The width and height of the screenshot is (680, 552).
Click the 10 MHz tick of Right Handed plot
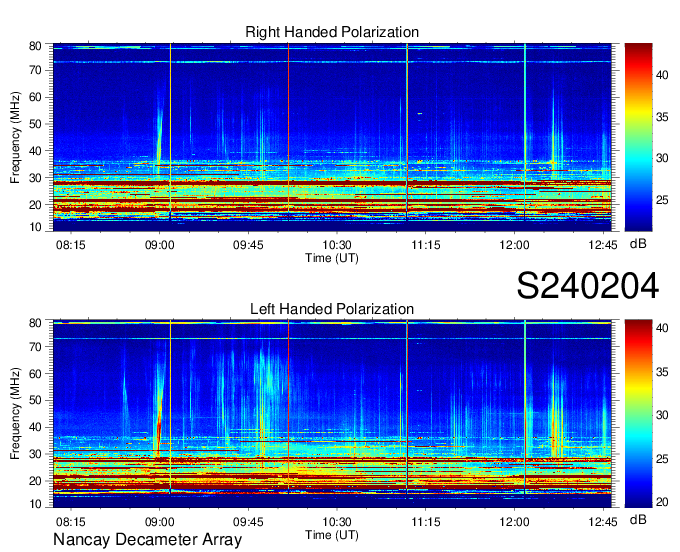click(x=35, y=227)
